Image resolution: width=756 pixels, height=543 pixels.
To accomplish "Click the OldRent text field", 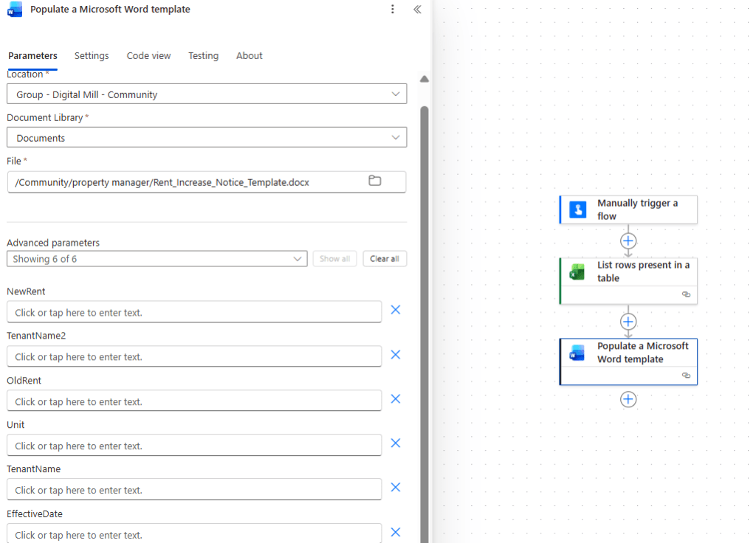I will [194, 401].
